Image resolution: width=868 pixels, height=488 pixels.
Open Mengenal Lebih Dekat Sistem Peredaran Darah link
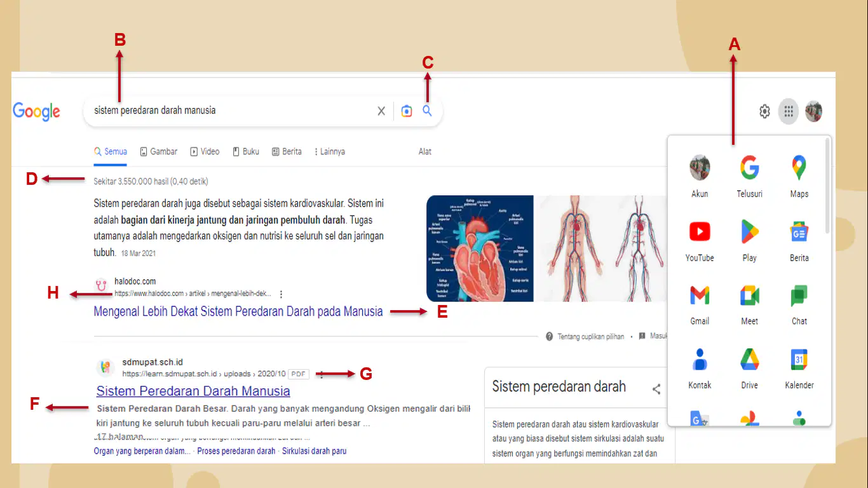(x=238, y=311)
